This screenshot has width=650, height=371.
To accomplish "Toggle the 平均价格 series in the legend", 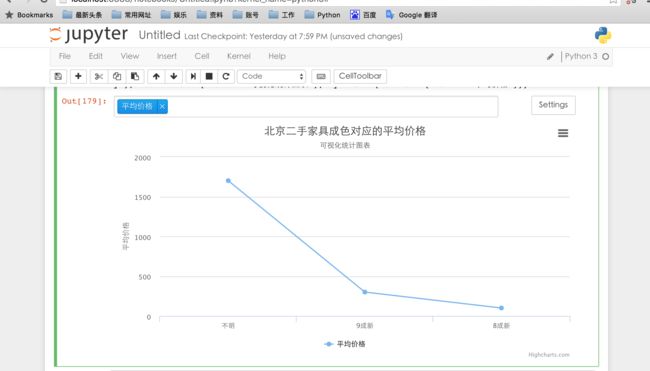I will click(x=345, y=344).
